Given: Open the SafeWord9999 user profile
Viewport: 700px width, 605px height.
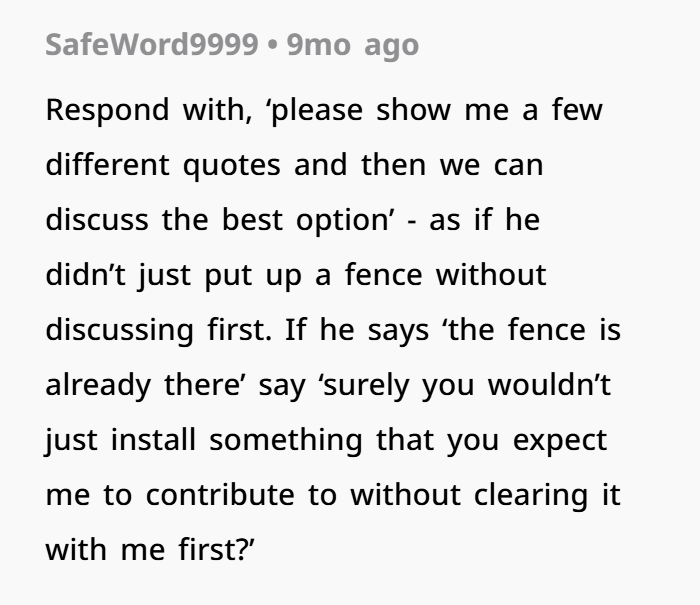Looking at the screenshot, I should (151, 45).
